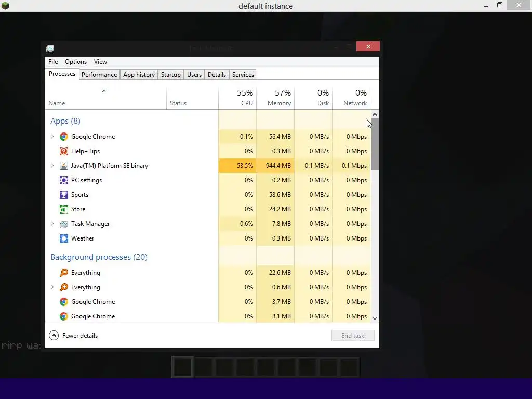Click the scrollbar up arrow
532x399 pixels.
tap(375, 114)
